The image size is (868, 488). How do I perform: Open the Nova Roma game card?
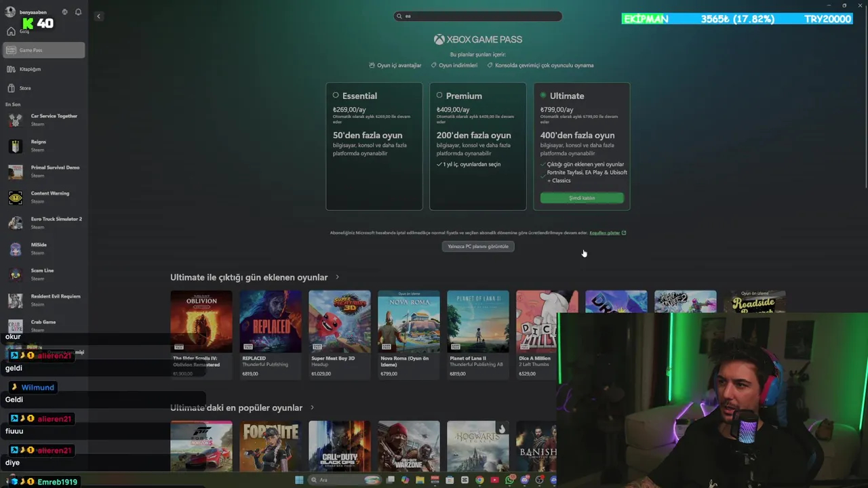pos(409,333)
